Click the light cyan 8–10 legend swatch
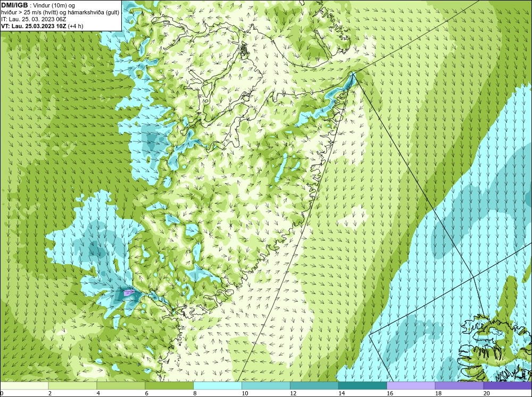This screenshot has width=532, height=397. (x=218, y=385)
